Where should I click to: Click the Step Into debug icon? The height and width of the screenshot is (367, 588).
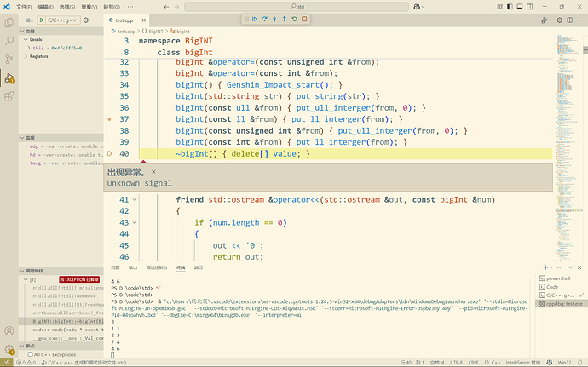tap(274, 19)
